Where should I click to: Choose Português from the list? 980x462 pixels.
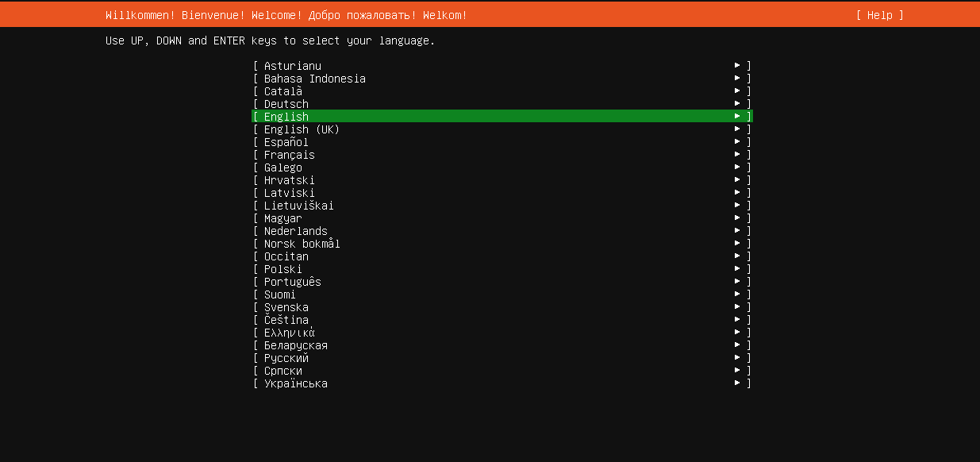tap(293, 282)
